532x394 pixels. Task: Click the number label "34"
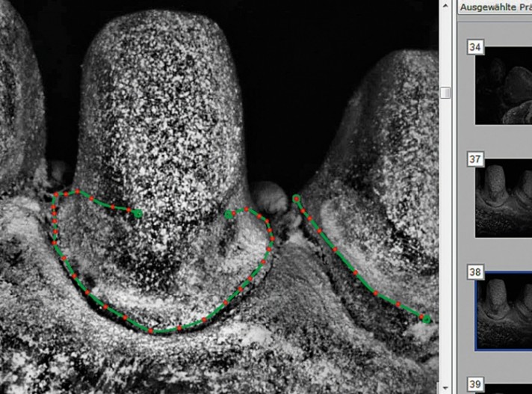point(475,47)
